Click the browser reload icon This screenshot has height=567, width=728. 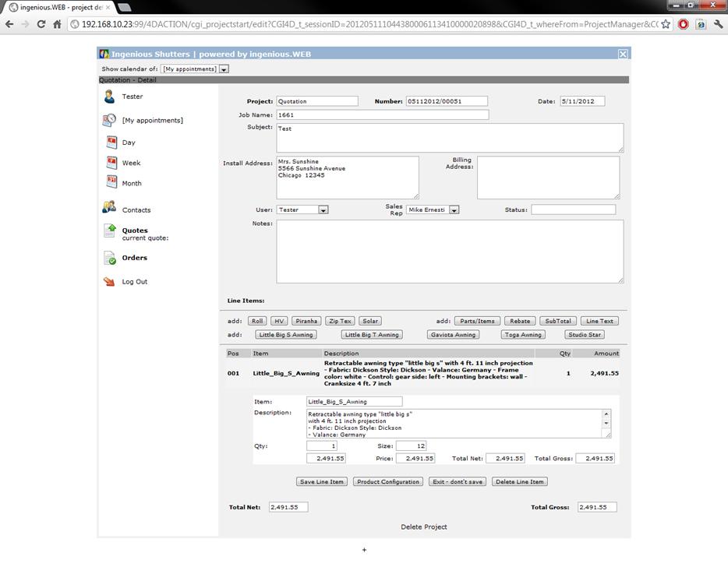point(41,24)
